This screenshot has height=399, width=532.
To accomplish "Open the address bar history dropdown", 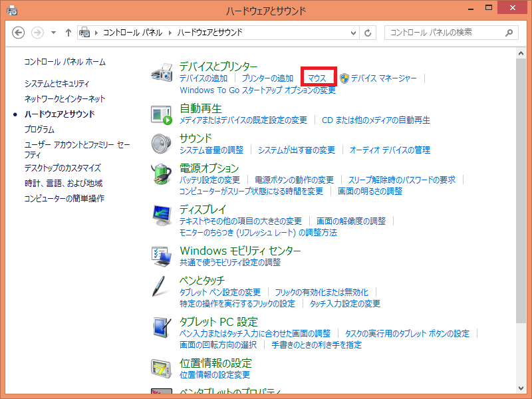I will 354,31.
